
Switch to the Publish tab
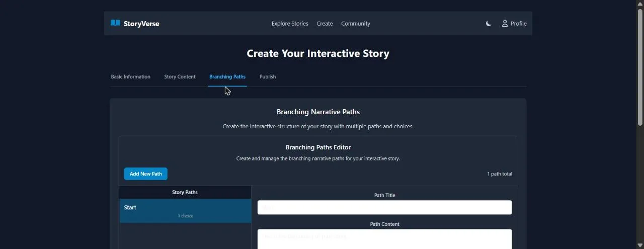[x=268, y=77]
